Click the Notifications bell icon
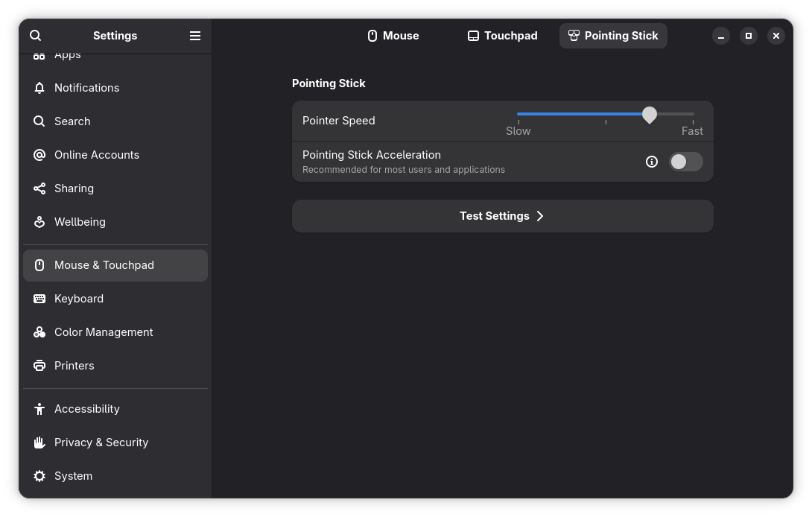 tap(39, 88)
